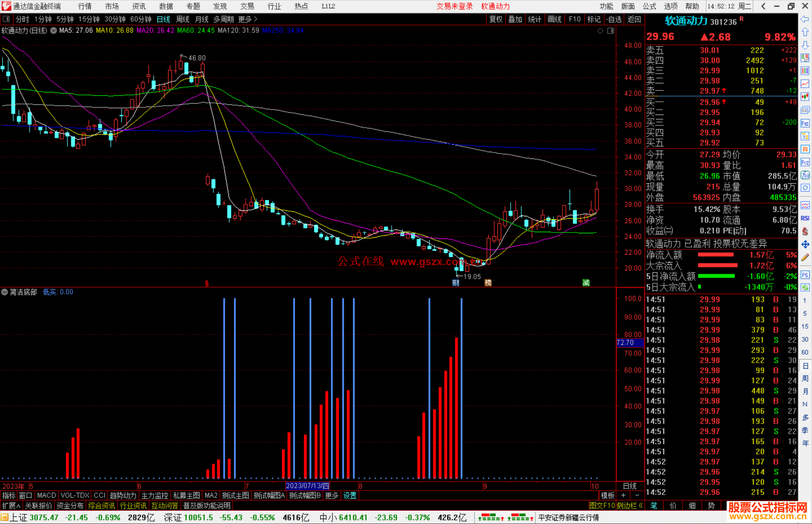
Task: Toggle the diamond marker icon at chart top right
Action: point(600,31)
